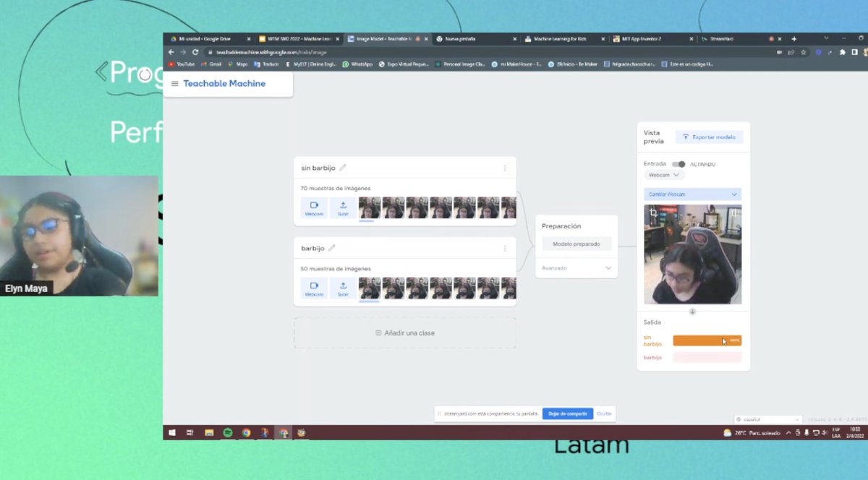Expand the 'Avanzado' section
Screen dimensions: 868x480
(576, 268)
